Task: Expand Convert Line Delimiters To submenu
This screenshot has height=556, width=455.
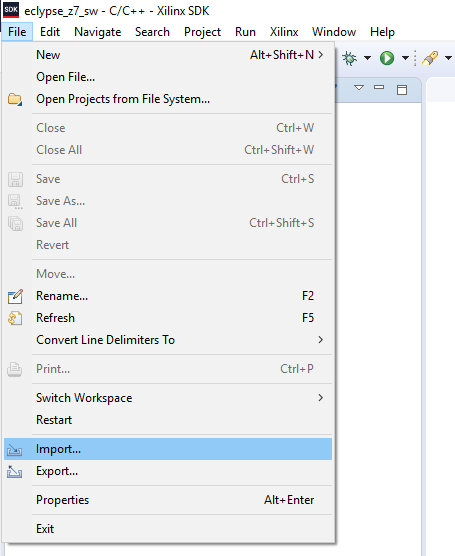Action: pyautogui.click(x=168, y=340)
